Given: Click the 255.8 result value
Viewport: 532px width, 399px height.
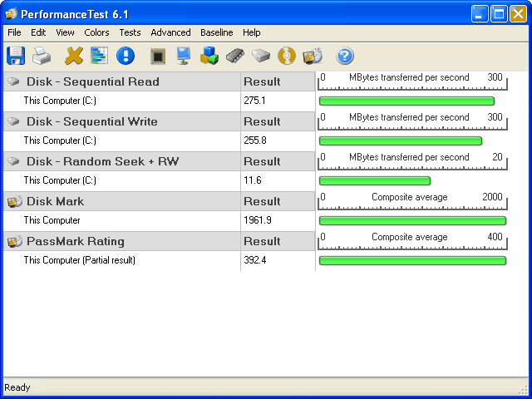Looking at the screenshot, I should 255,140.
